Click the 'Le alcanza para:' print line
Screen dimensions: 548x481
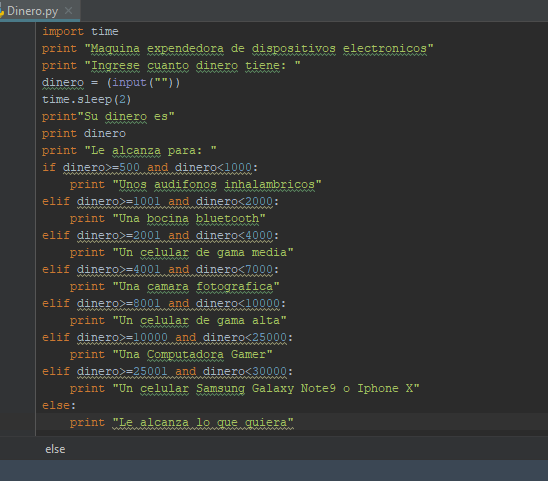tap(129, 151)
